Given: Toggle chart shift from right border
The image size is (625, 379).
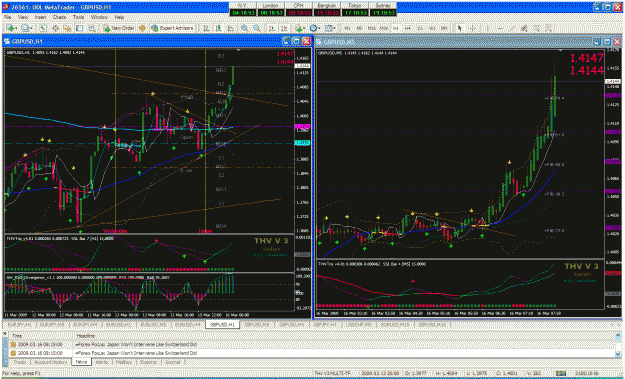Looking at the screenshot, I should (x=284, y=28).
